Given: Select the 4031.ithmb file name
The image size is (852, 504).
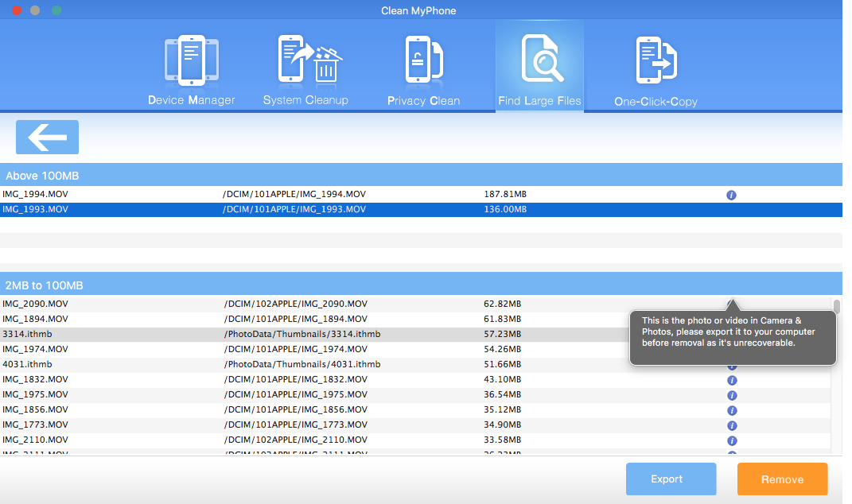Looking at the screenshot, I should click(27, 364).
